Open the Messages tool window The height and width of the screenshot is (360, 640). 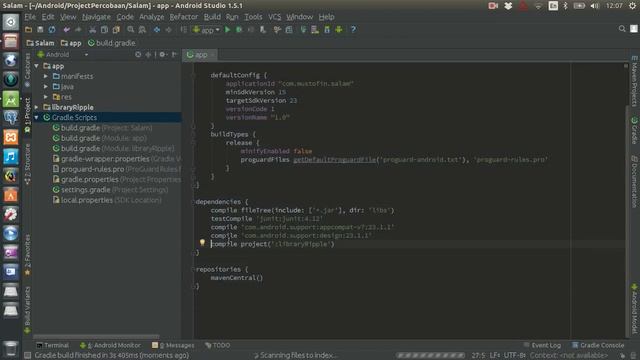[x=173, y=345]
